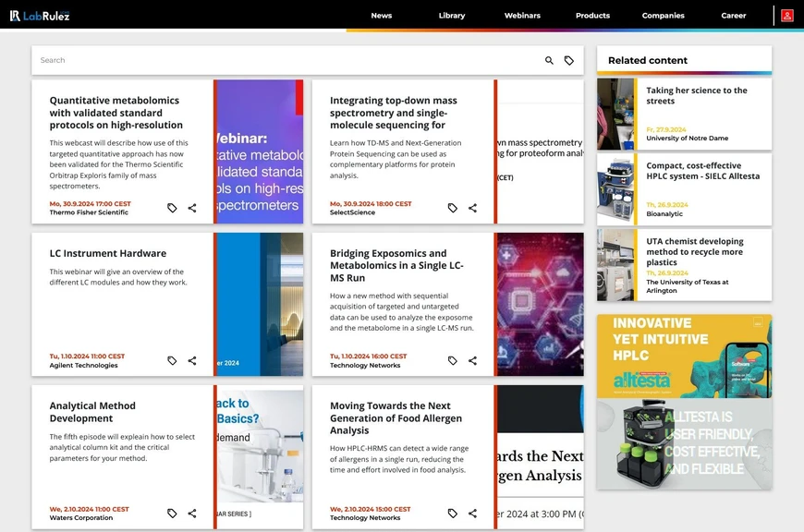The image size is (804, 532).
Task: Open Food Allergen Analysis banner image
Action: tap(539, 457)
